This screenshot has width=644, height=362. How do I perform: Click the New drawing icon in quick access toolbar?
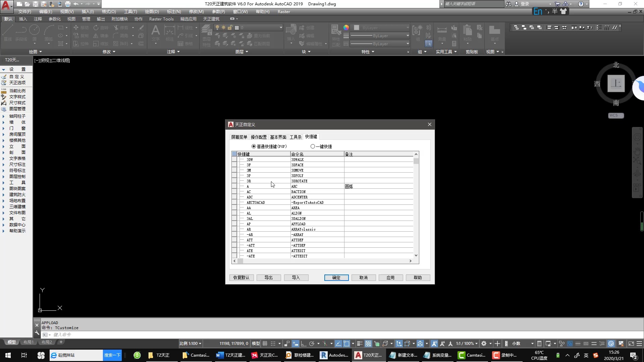19,4
